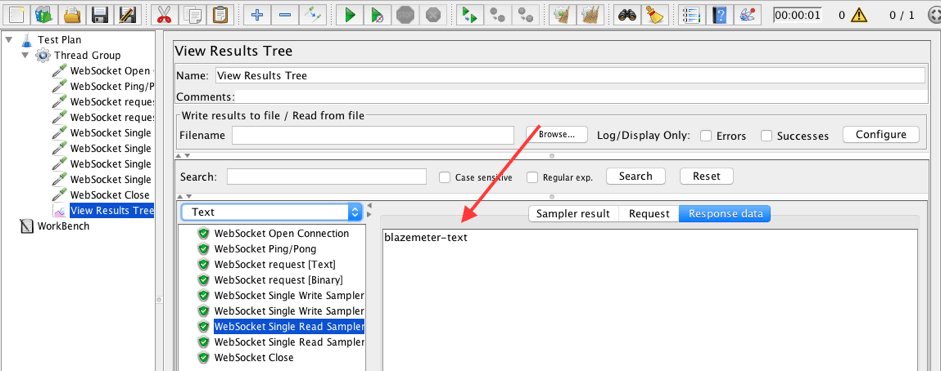Switch to the Sampler result tab

click(573, 214)
